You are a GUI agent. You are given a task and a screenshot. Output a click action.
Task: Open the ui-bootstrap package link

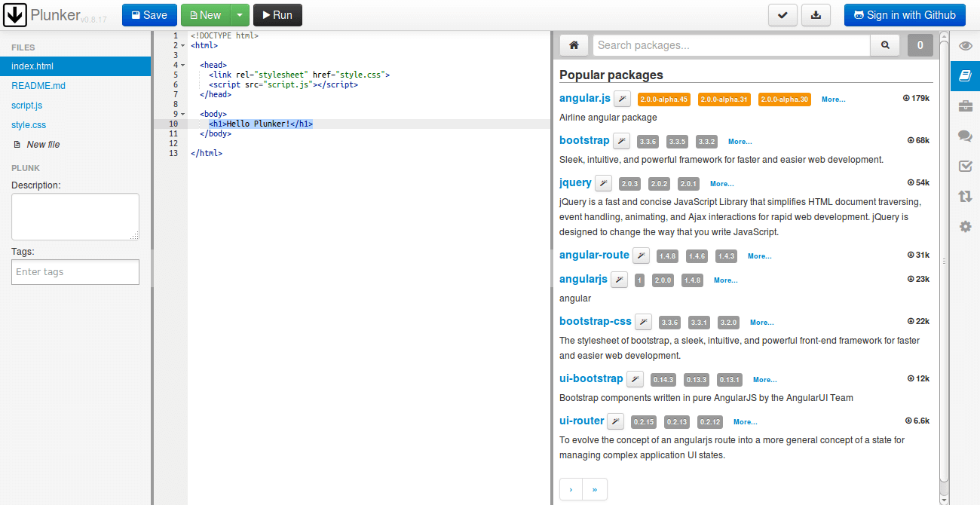(x=591, y=378)
